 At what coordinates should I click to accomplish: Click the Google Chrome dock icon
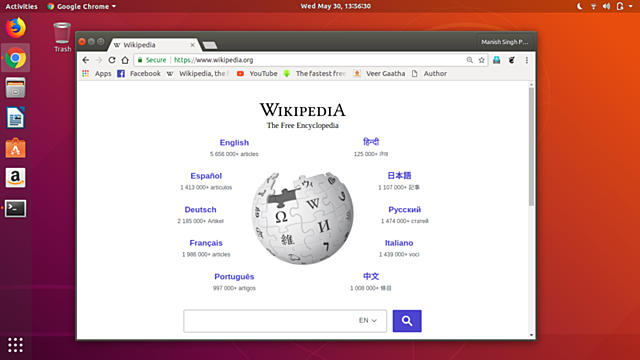pos(16,58)
